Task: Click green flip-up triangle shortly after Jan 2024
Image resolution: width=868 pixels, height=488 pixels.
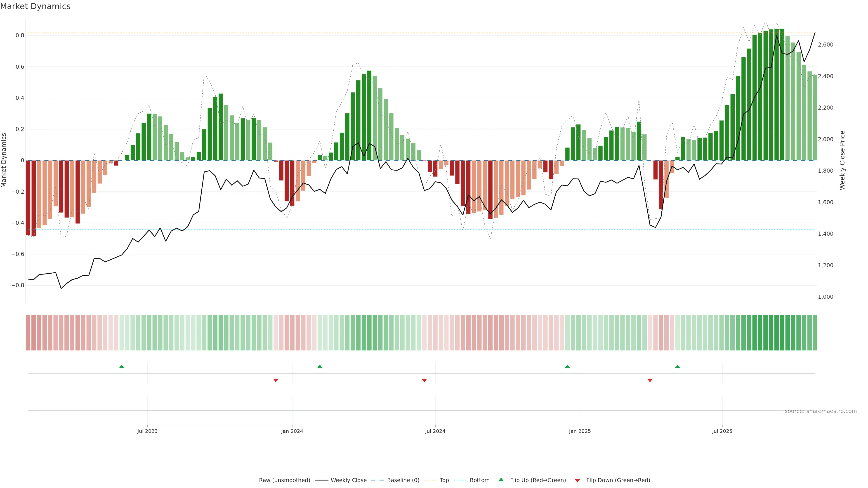Action: click(320, 366)
